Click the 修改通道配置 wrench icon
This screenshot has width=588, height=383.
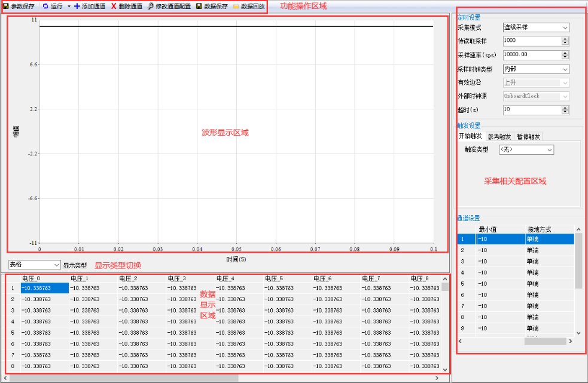[x=151, y=6]
